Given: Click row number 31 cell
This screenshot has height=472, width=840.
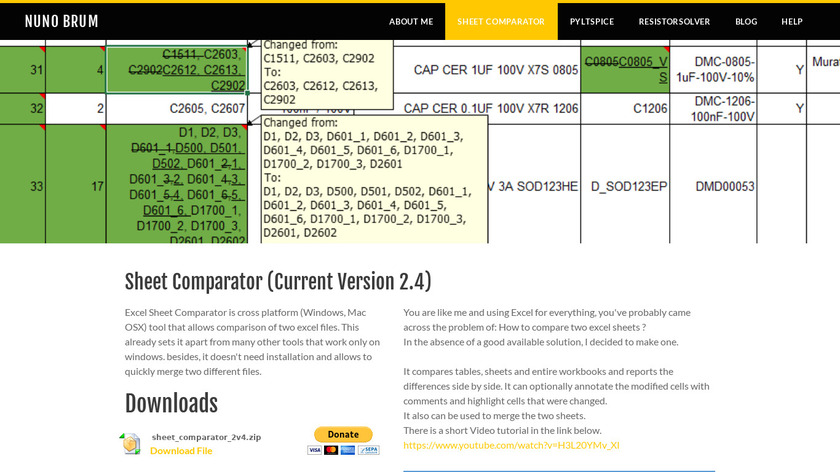Looking at the screenshot, I should [x=22, y=70].
